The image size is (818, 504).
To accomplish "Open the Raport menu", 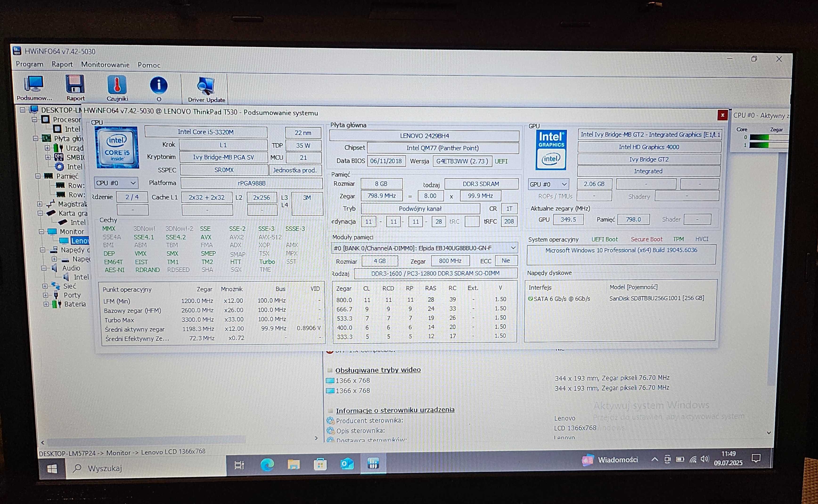I will click(x=62, y=64).
